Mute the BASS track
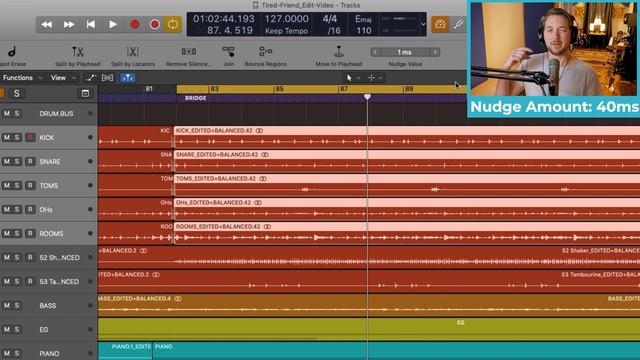The image size is (640, 360). pyautogui.click(x=7, y=305)
